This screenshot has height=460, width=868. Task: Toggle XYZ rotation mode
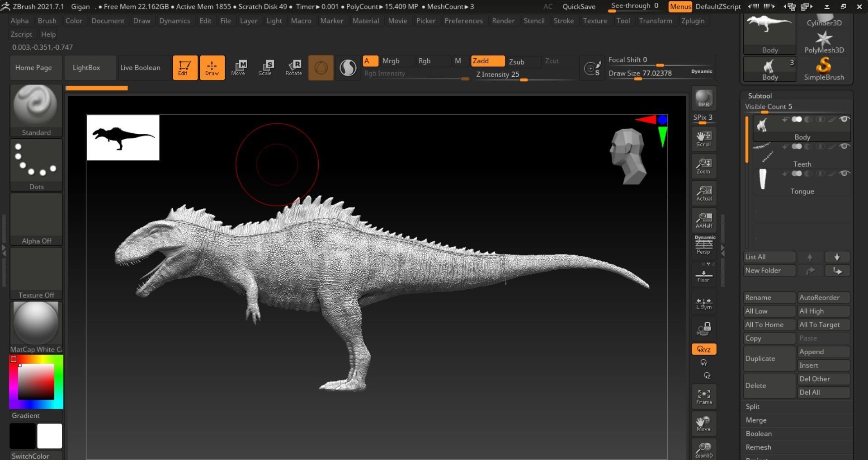click(x=703, y=349)
